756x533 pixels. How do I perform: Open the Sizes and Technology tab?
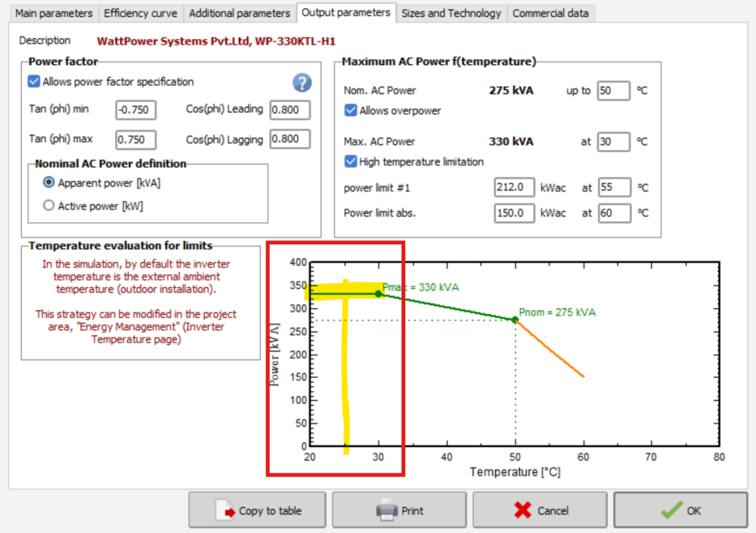pos(451,14)
